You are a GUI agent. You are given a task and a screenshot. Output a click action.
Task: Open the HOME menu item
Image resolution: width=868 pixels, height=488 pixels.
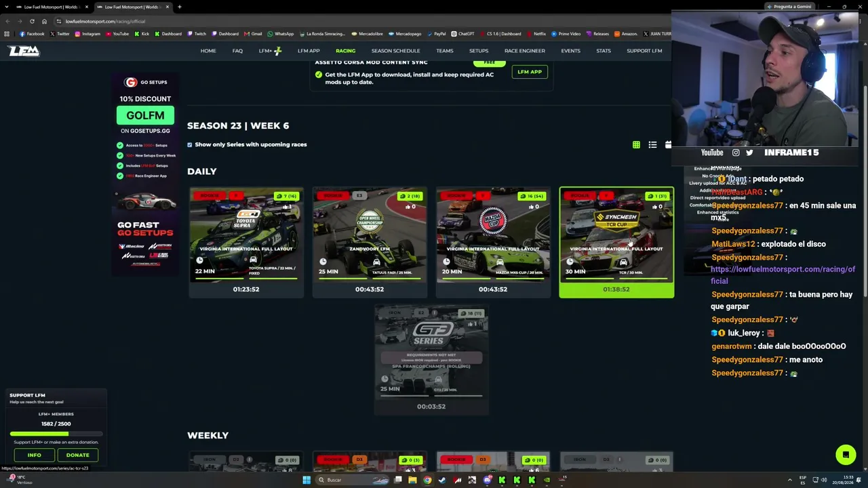coord(208,51)
